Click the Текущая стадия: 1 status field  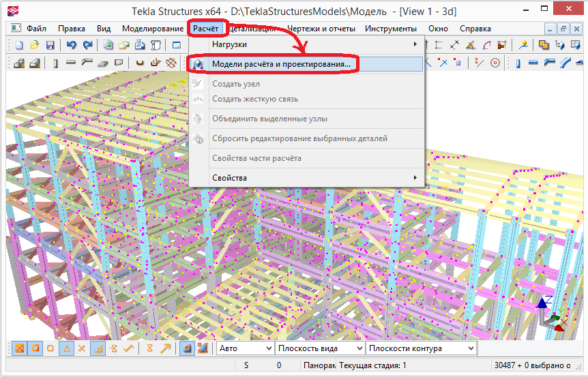414,365
